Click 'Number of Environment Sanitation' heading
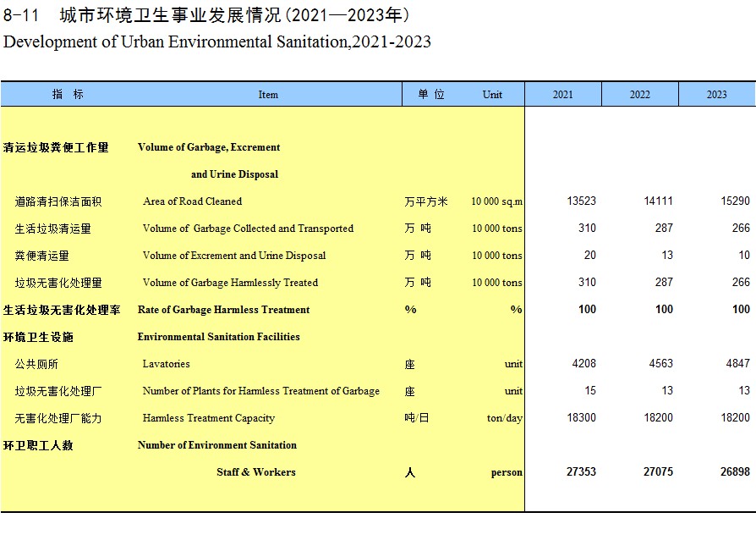The width and height of the screenshot is (756, 540). [x=217, y=445]
